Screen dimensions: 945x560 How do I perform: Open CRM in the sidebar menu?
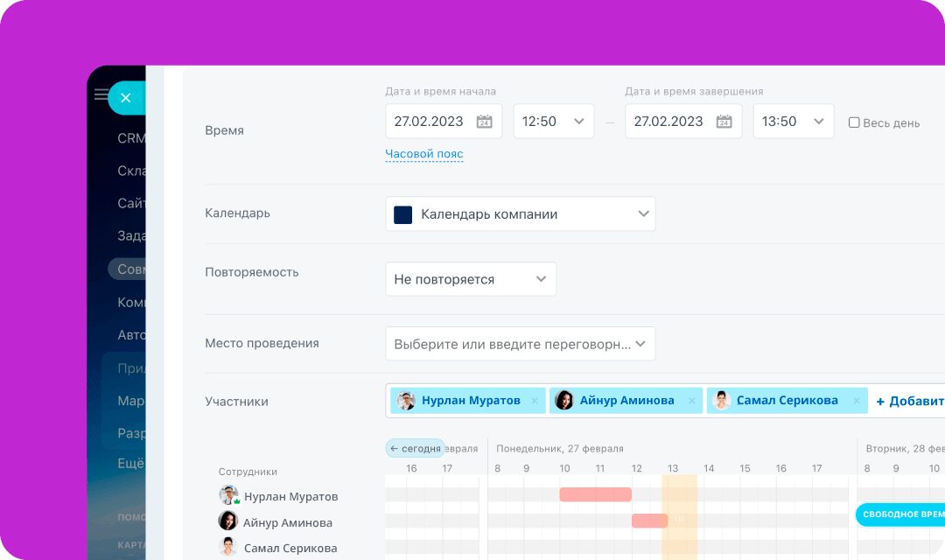[130, 138]
